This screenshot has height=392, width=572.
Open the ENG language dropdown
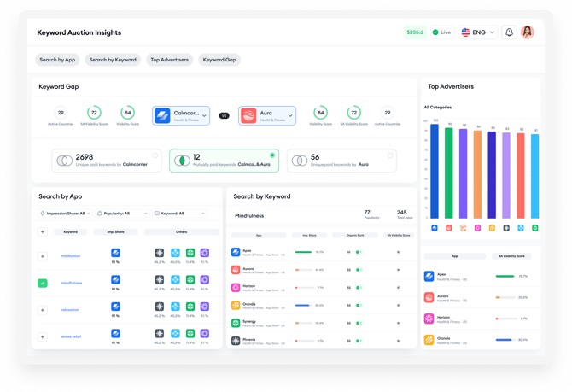[x=478, y=32]
